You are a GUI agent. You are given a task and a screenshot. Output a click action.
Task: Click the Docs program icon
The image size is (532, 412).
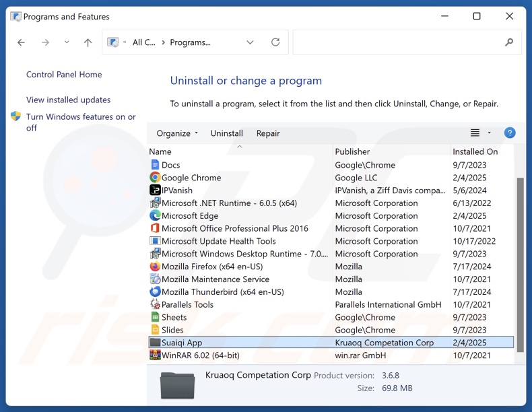point(155,165)
